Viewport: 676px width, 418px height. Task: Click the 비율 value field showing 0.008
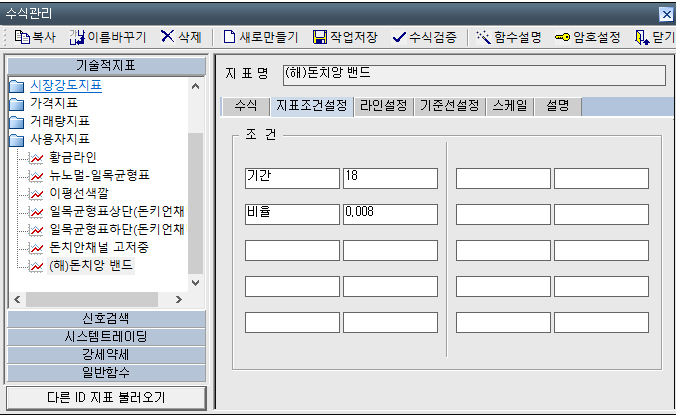click(389, 213)
